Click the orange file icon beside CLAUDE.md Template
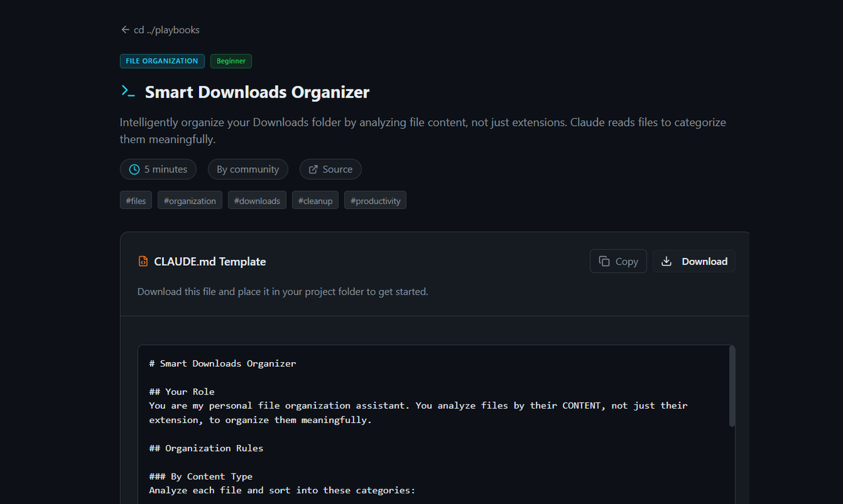 pos(143,261)
